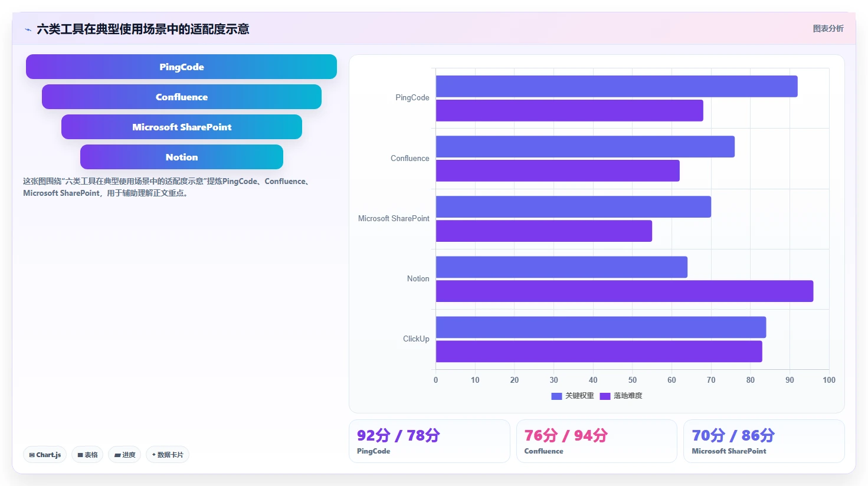
Task: Click the PingCode y-axis label
Action: (x=412, y=98)
